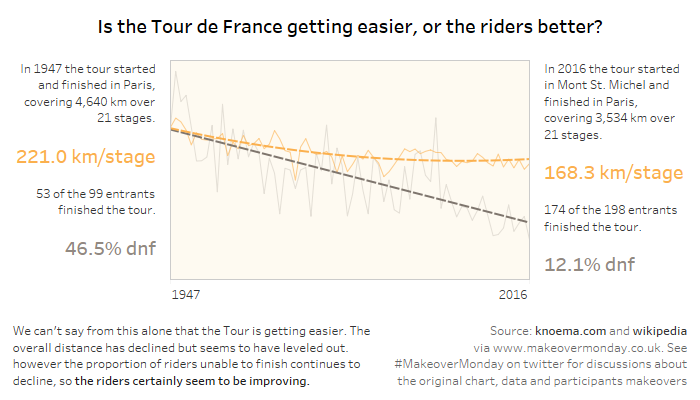
Task: Click the 221.0 km/stage value
Action: click(x=86, y=156)
